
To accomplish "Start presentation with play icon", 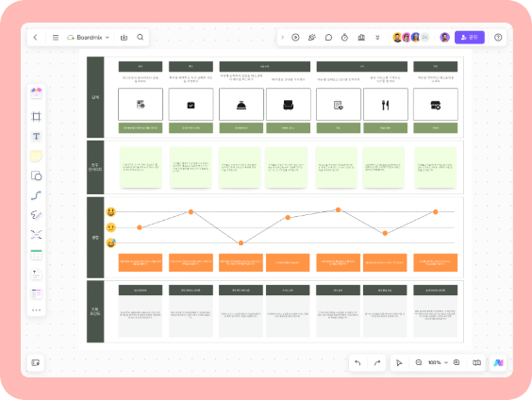I will pos(295,38).
